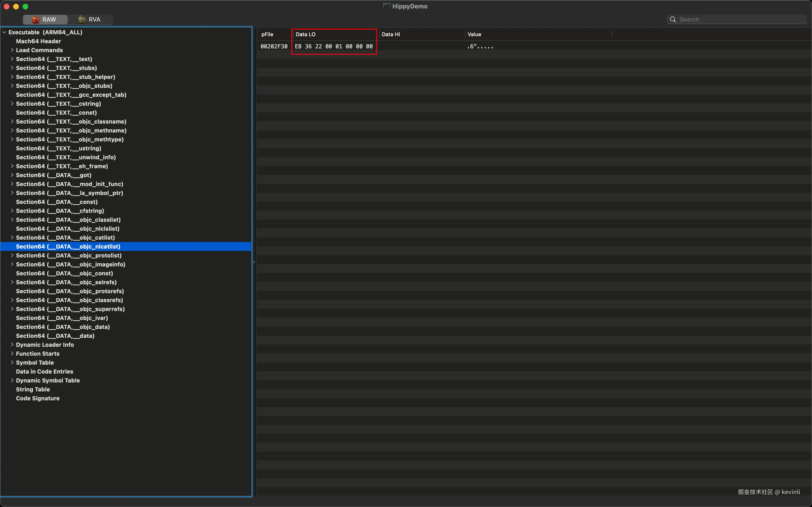The image size is (812, 507).
Task: Select the String Table entry
Action: pos(33,389)
